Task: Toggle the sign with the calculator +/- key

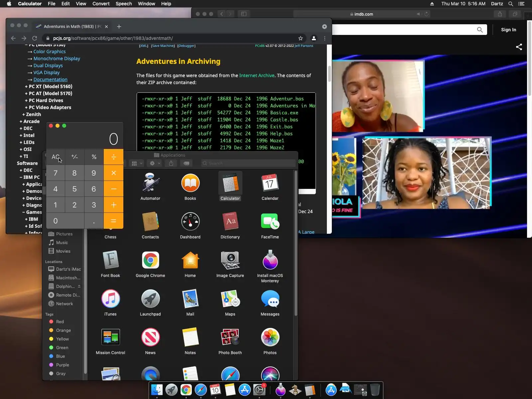Action: point(75,157)
